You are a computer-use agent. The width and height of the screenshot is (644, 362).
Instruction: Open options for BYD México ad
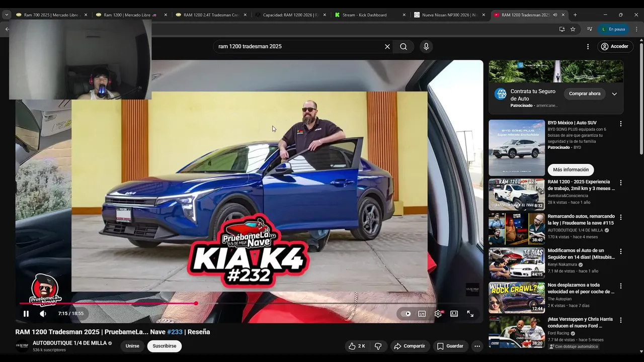tap(621, 124)
